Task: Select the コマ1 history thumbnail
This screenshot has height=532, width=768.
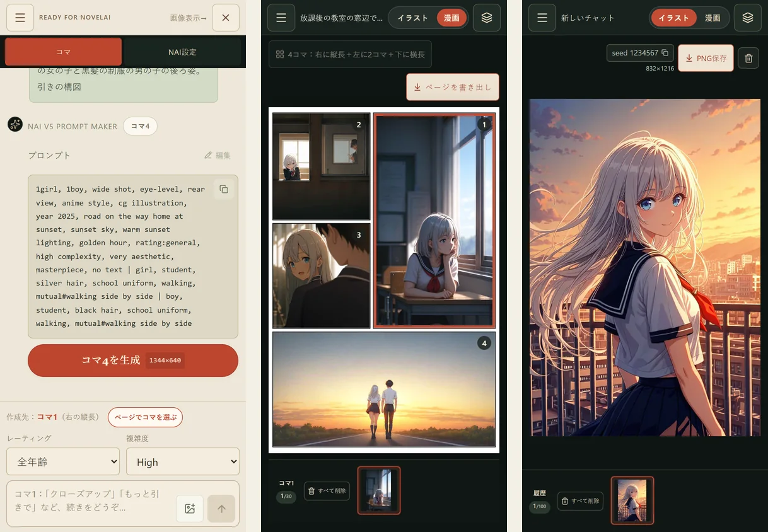Action: tap(379, 490)
